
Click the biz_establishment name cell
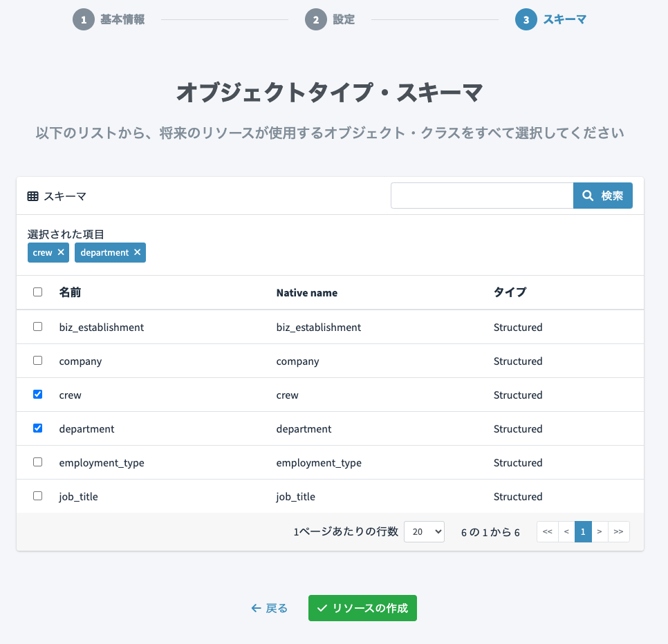tap(102, 328)
